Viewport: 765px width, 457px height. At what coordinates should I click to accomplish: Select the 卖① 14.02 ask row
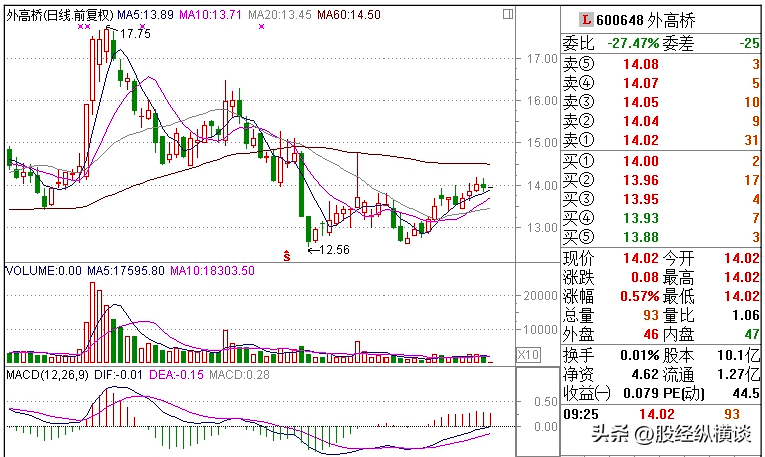coord(661,140)
